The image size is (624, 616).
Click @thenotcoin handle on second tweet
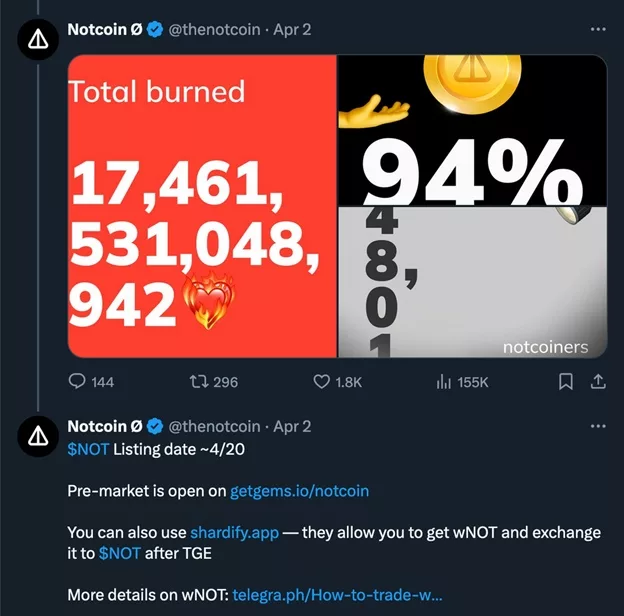(214, 427)
